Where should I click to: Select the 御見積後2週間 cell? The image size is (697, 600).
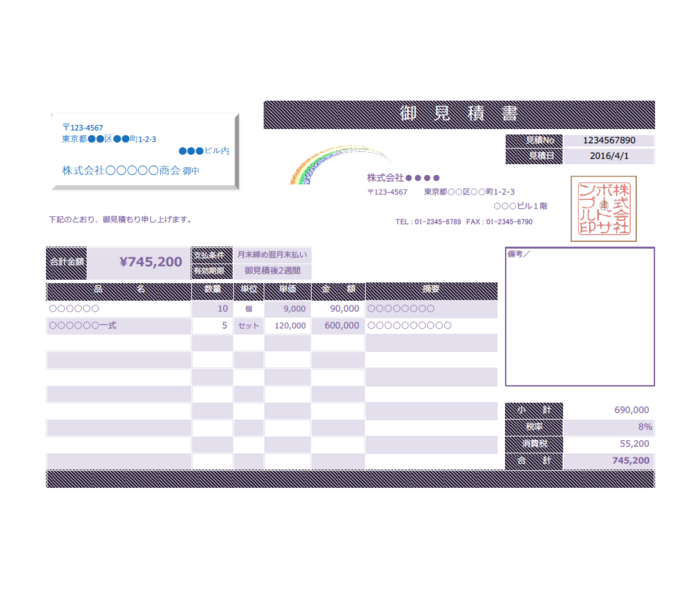tap(272, 271)
